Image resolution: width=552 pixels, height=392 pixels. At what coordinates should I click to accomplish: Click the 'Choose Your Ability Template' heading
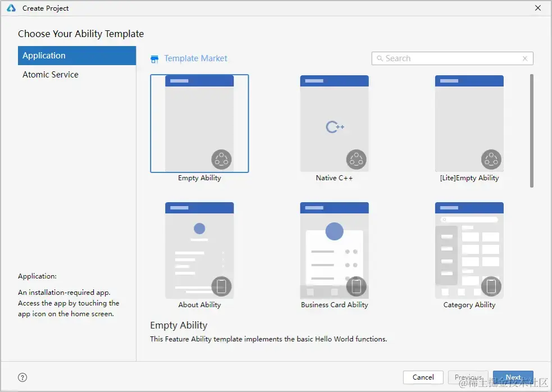(x=81, y=34)
